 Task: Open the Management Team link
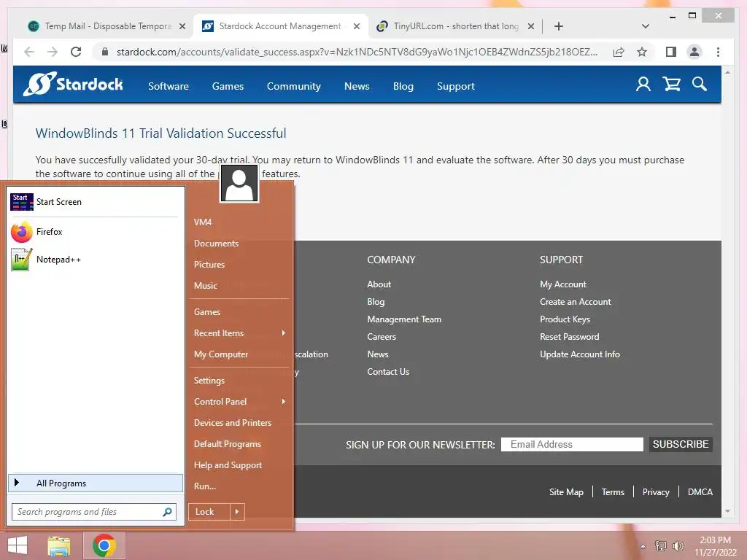click(x=404, y=319)
